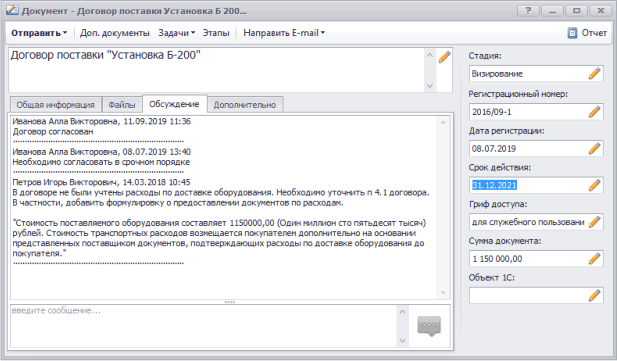Switch to Дополнительно tab

[x=245, y=105]
